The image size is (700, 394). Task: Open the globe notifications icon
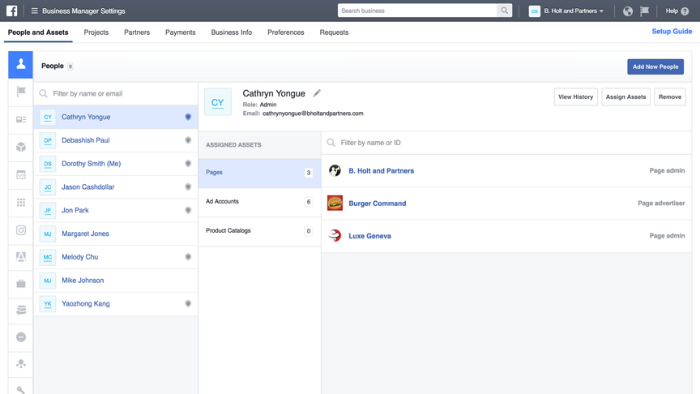[628, 11]
